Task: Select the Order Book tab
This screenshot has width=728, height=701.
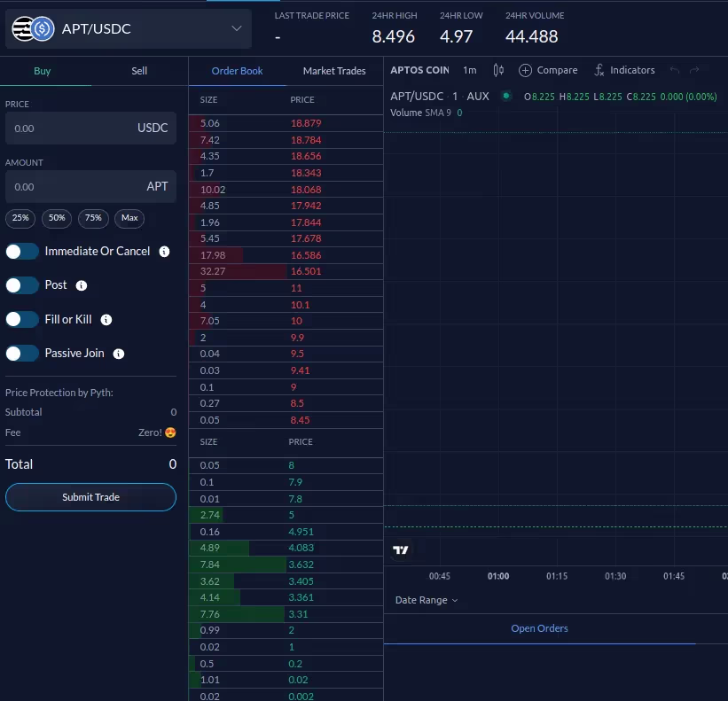Action: [x=238, y=71]
